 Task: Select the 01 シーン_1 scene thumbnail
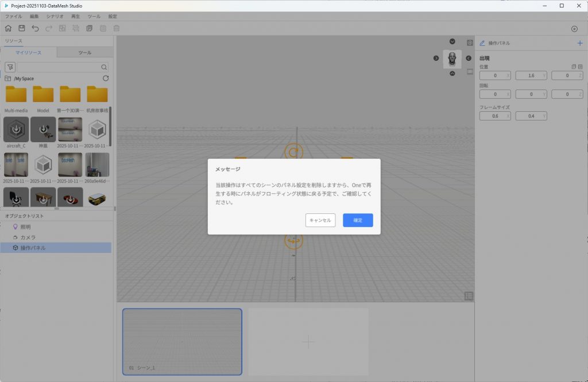[182, 342]
